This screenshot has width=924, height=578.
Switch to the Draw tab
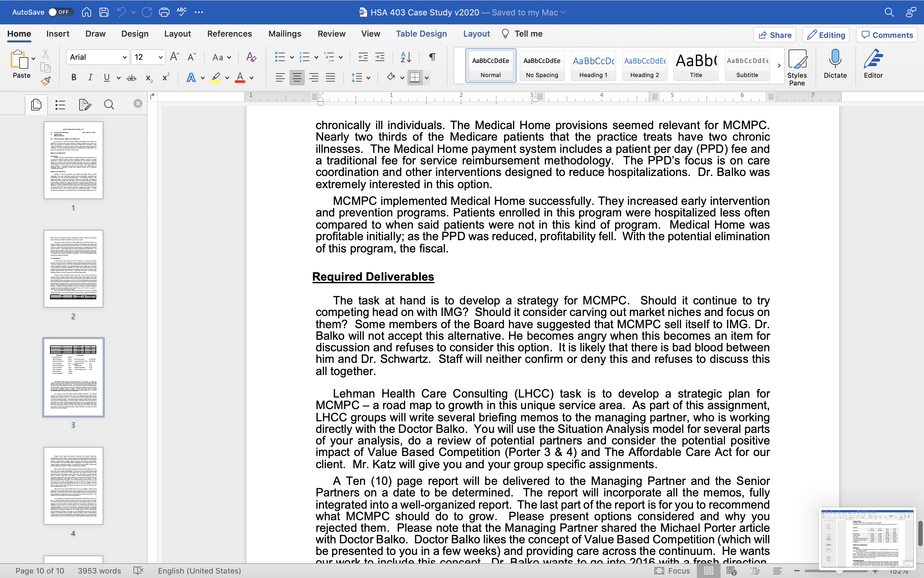click(96, 34)
